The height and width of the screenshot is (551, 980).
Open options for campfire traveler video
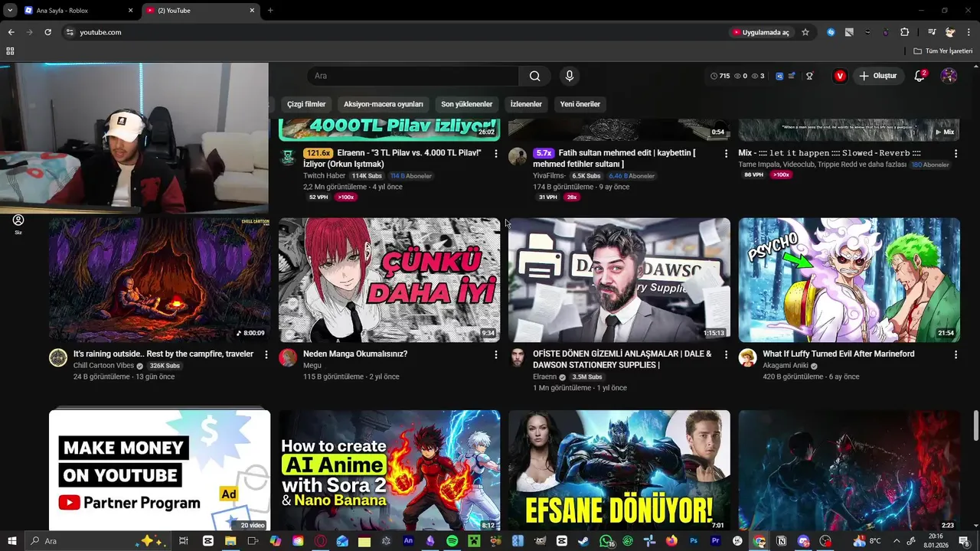(266, 354)
